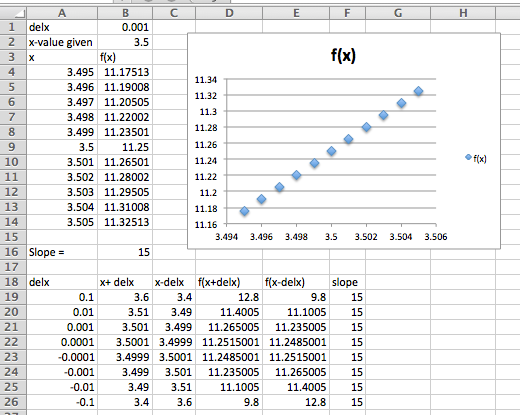
Task: Click the top-right data point in chart
Action: [x=419, y=91]
